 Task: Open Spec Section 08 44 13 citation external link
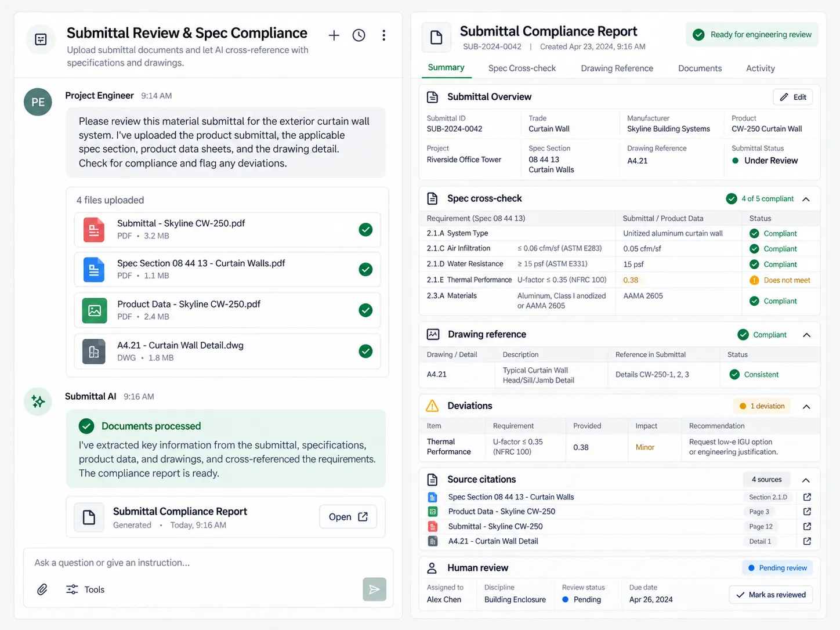tap(807, 497)
